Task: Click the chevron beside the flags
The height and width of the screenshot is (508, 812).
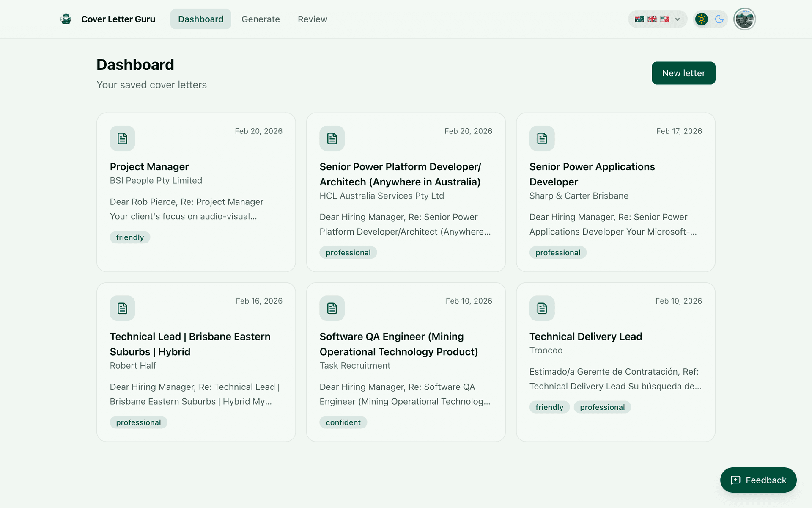Action: (x=678, y=19)
